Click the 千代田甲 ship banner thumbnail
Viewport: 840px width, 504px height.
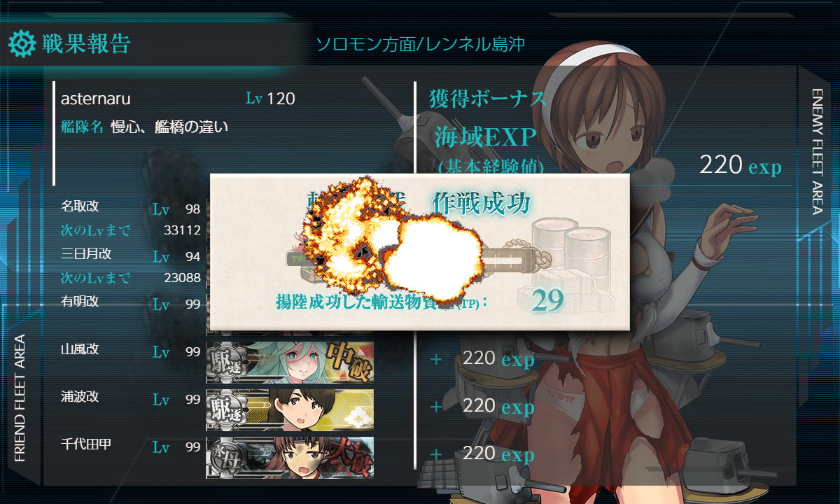point(290,458)
